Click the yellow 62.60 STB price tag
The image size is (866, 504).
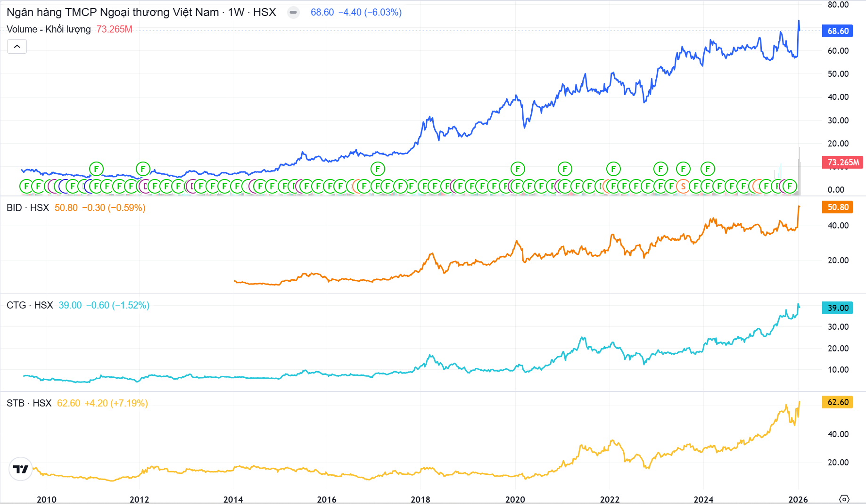coord(838,402)
